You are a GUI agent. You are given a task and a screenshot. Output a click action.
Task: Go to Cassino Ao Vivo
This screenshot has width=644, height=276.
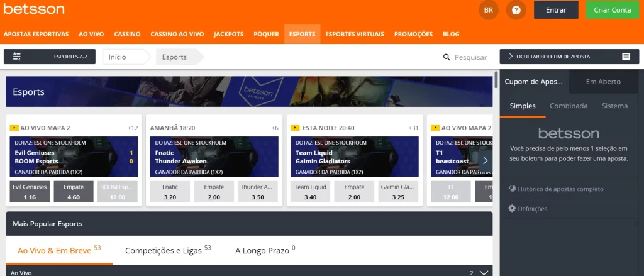[x=177, y=34]
